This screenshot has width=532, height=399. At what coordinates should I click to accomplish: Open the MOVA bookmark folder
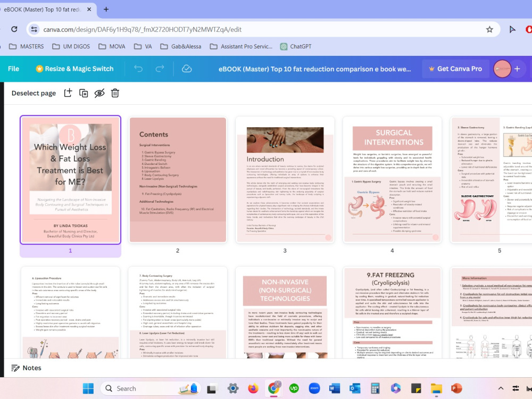(112, 46)
